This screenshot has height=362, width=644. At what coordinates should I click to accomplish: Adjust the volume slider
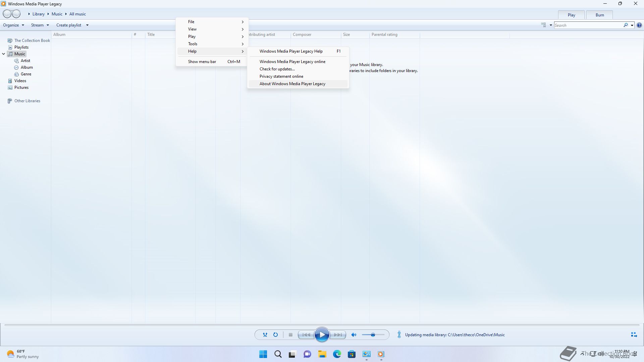tap(373, 335)
